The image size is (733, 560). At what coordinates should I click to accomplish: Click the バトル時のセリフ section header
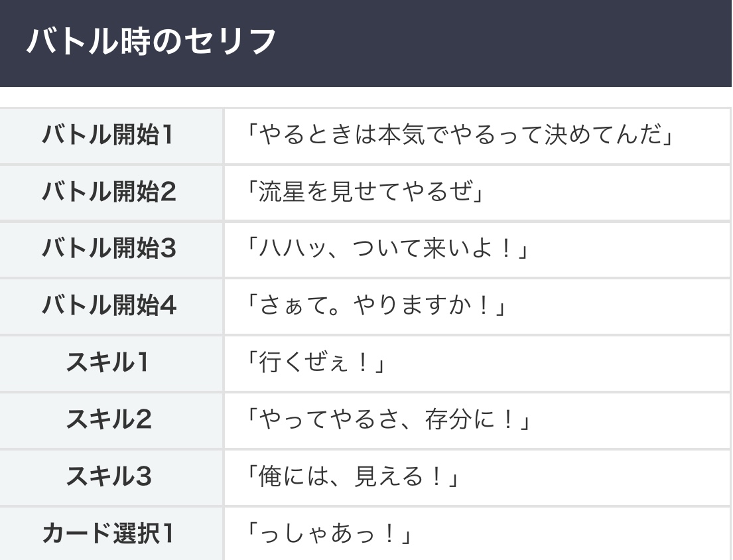click(151, 42)
